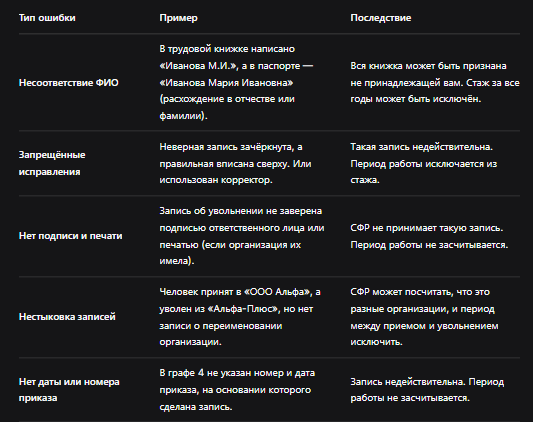
Task: Click the 'Последствие' column header
Action: coord(381,18)
